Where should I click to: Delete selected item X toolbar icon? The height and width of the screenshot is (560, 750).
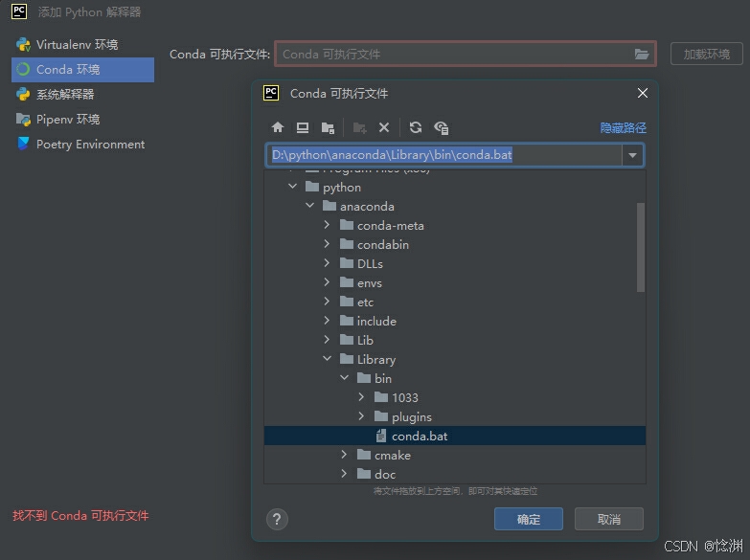pyautogui.click(x=383, y=127)
